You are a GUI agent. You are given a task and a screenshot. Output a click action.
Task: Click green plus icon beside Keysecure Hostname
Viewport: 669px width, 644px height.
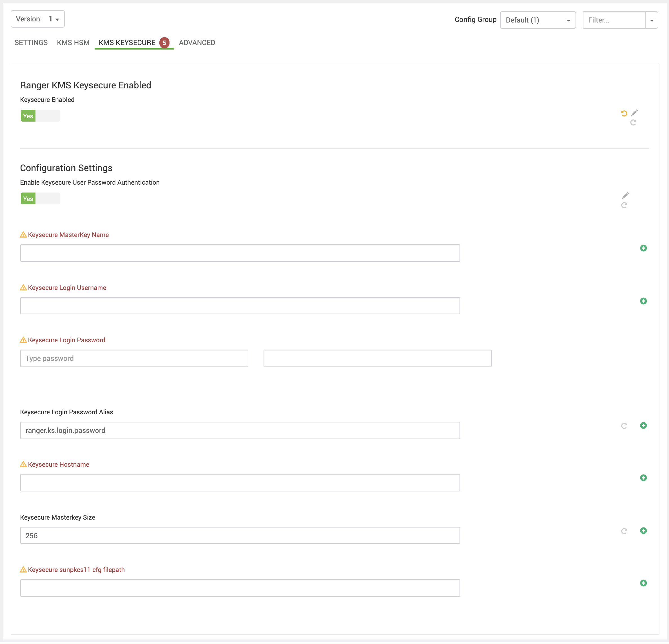(x=643, y=478)
